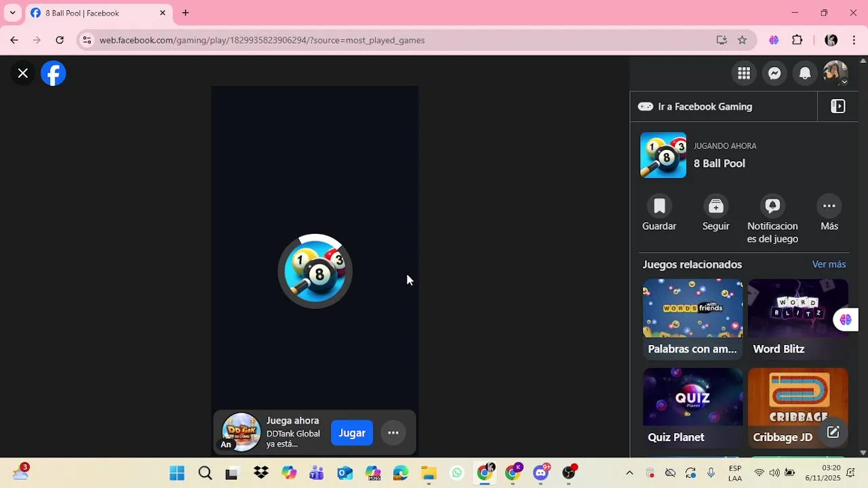868x488 pixels.
Task: Show hidden system tray icons
Action: pos(629,473)
